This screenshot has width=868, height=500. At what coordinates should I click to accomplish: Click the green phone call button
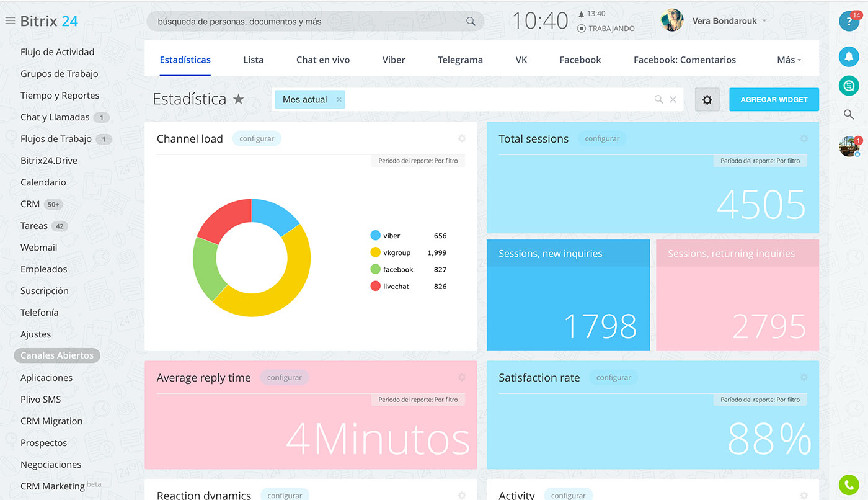tap(848, 484)
